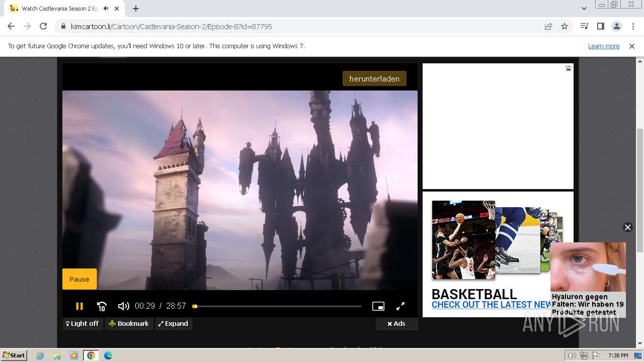Image resolution: width=644 pixels, height=362 pixels.
Task: Open the Chrome three-dot menu
Action: tap(632, 26)
